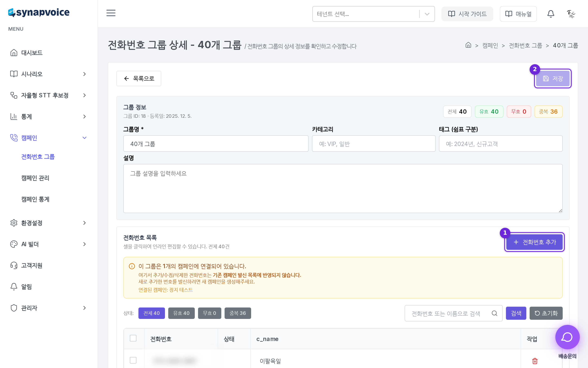Expand the 관리자 menu chevron
588x368 pixels.
click(x=84, y=308)
